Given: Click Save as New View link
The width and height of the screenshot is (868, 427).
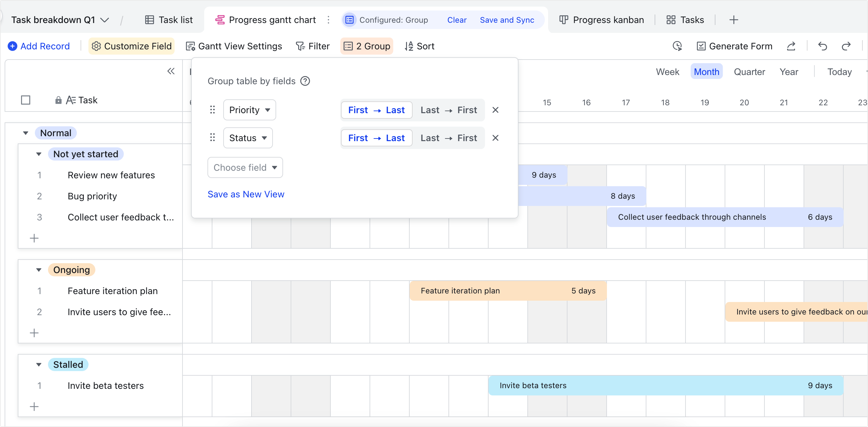Looking at the screenshot, I should click(x=246, y=194).
